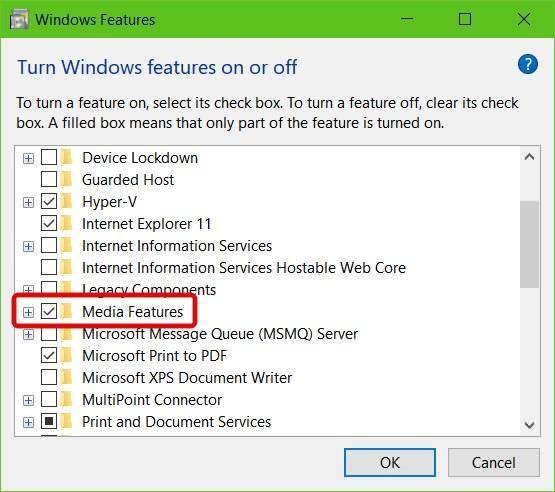
Task: Expand the Internet Information Services node
Action: click(x=28, y=246)
